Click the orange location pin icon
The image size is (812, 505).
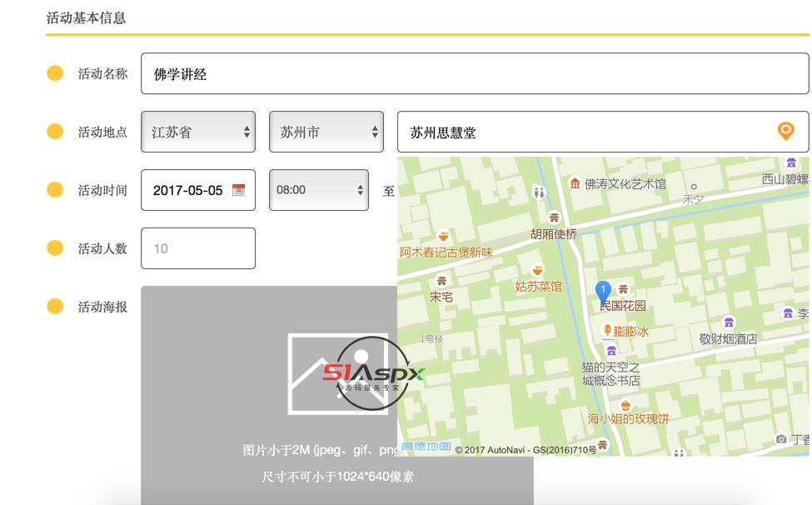click(x=785, y=131)
